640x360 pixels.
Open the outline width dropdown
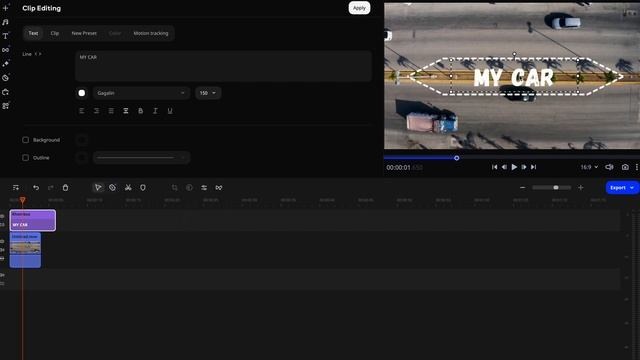(x=141, y=158)
